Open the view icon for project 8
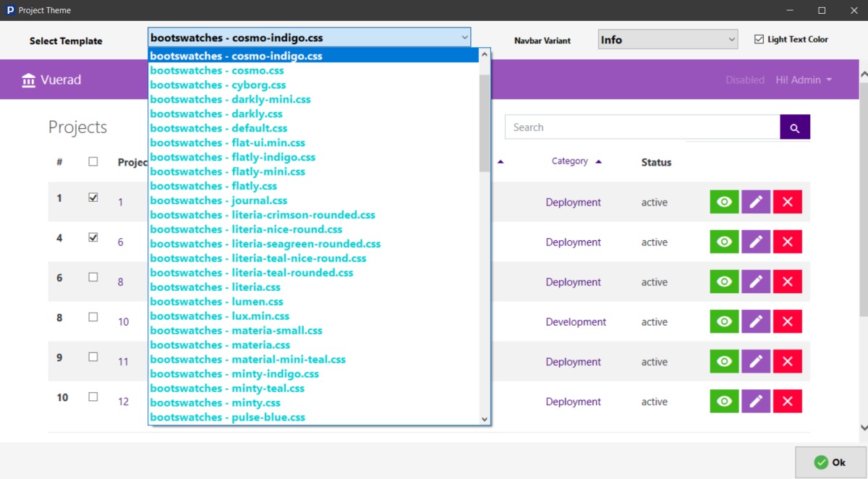The height and width of the screenshot is (479, 868). (725, 281)
